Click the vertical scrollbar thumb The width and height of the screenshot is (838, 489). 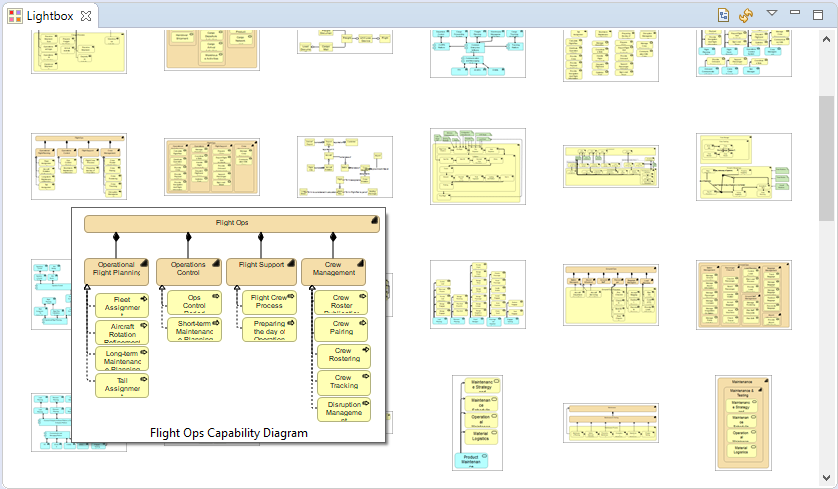826,158
